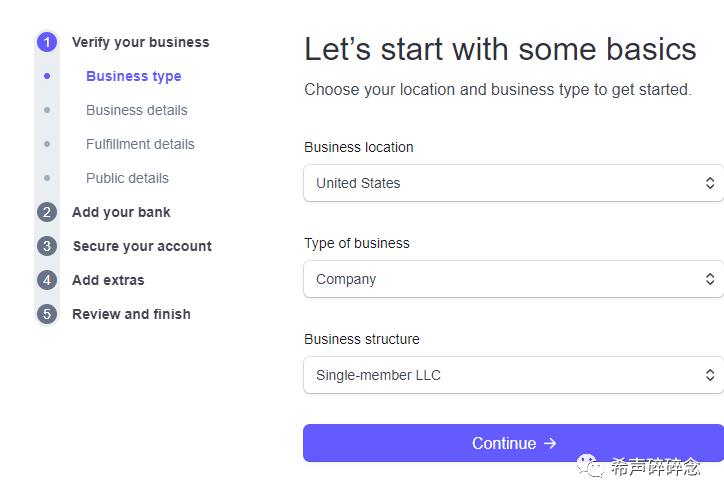Open the Secure your account section
Image resolution: width=724 pixels, height=499 pixels.
pyautogui.click(x=142, y=246)
